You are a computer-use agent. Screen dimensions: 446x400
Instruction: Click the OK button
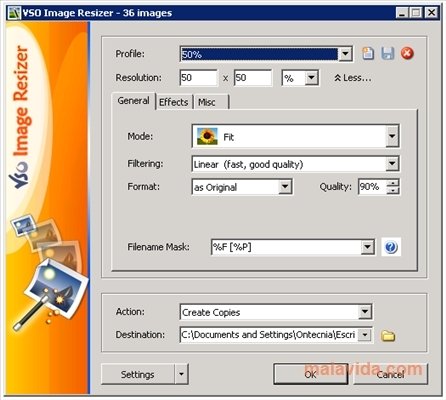click(x=310, y=374)
